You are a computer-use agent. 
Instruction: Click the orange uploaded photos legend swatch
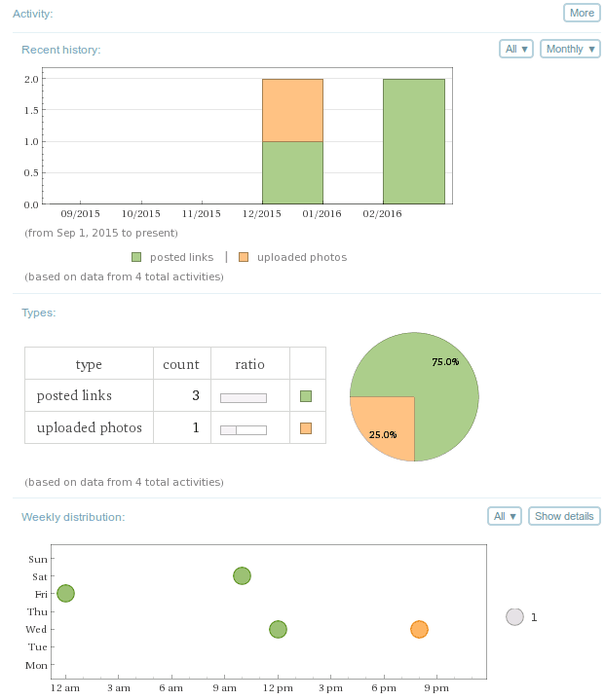pyautogui.click(x=244, y=257)
